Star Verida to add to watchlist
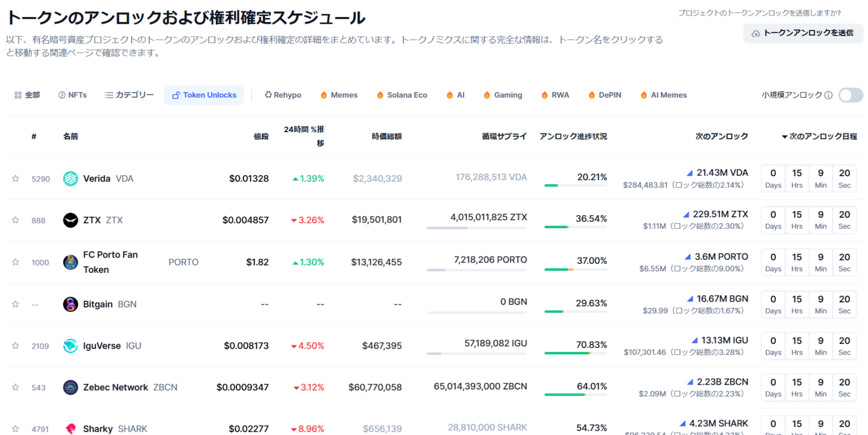 15,178
